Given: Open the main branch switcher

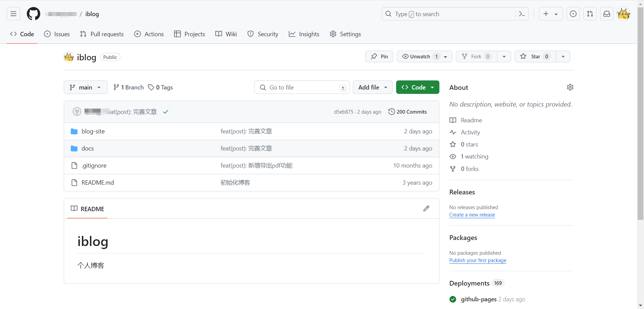Looking at the screenshot, I should coord(86,87).
